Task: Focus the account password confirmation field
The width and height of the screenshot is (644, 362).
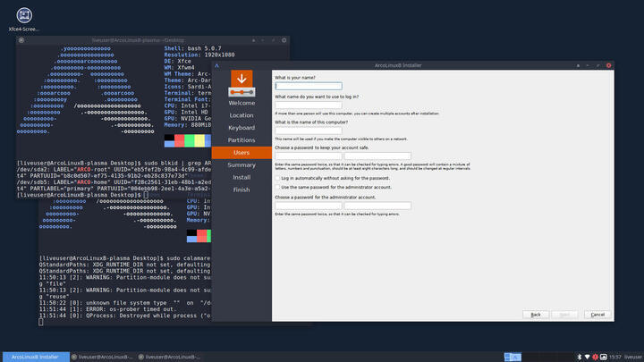Action: click(377, 156)
